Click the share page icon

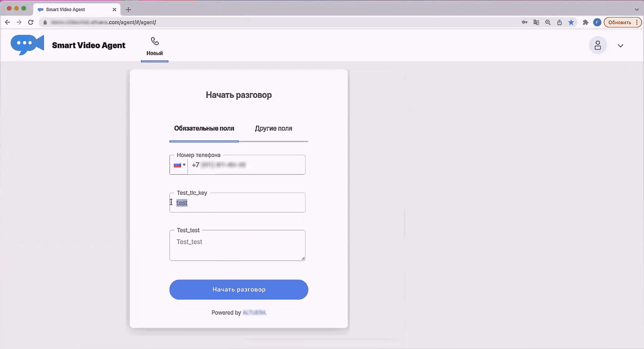click(559, 22)
